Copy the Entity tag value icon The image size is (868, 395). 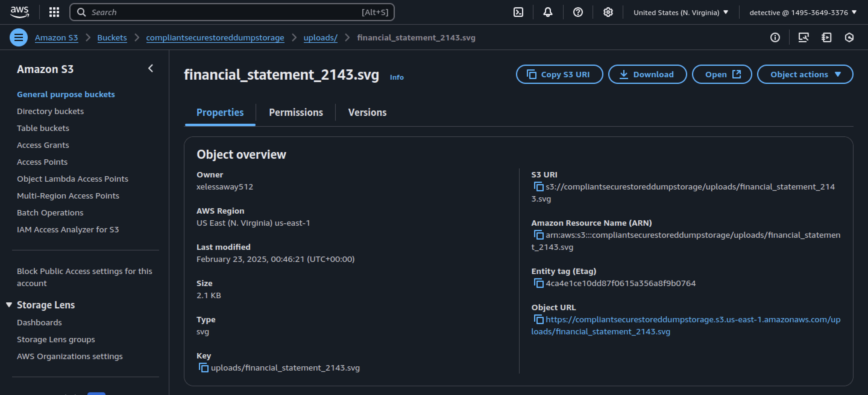point(539,283)
